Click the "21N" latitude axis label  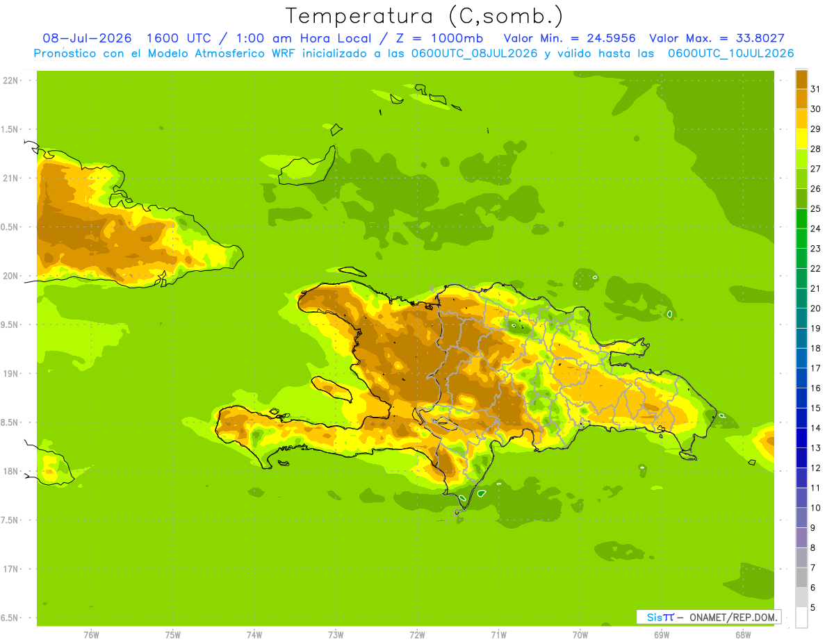click(10, 178)
